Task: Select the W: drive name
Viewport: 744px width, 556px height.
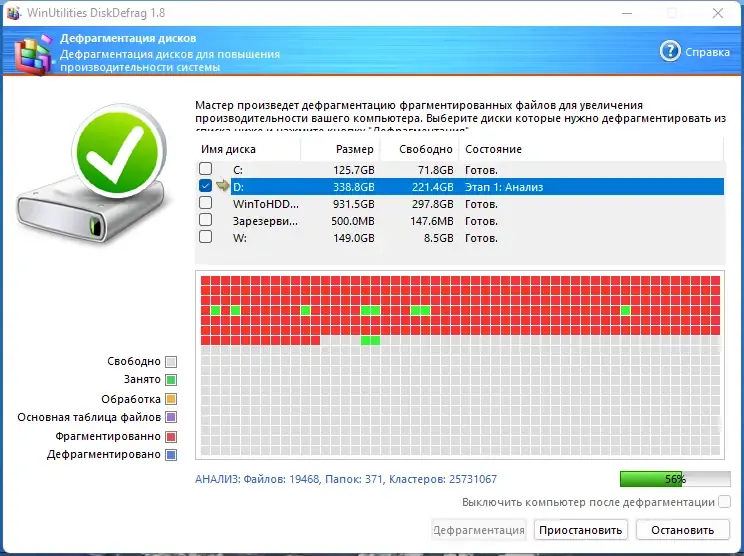Action: (240, 238)
